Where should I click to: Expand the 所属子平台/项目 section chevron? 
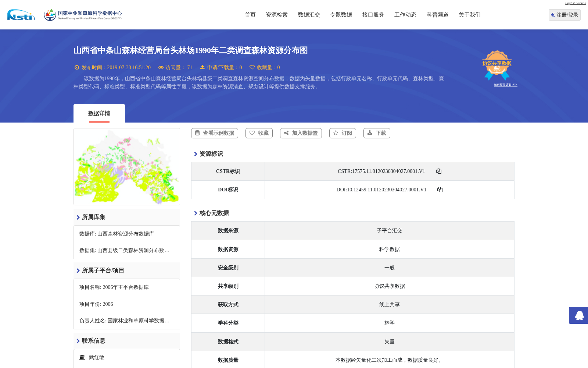(78, 270)
